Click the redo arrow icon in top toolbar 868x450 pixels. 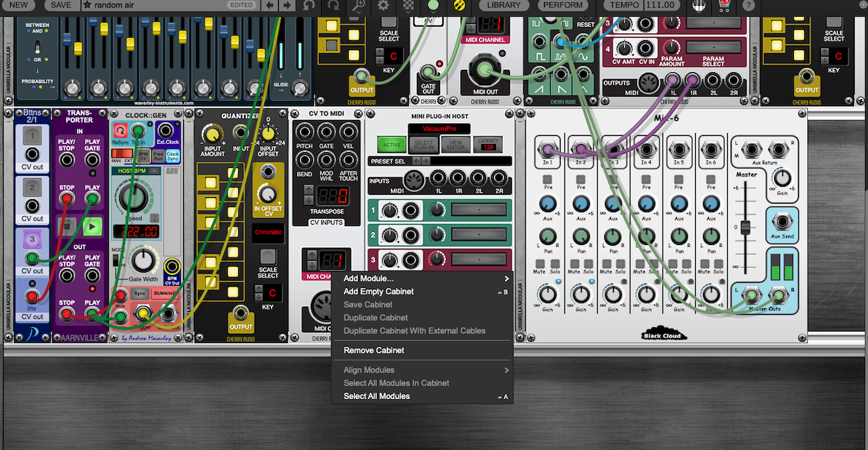(x=334, y=6)
